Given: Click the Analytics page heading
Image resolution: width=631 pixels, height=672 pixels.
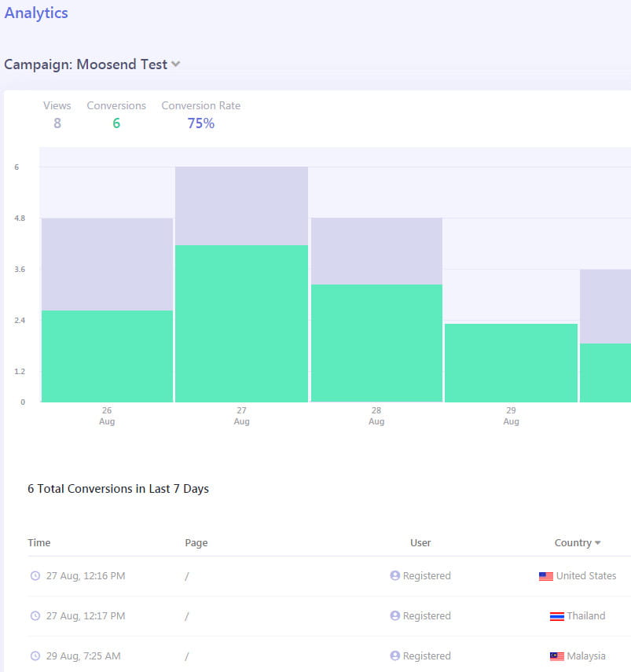Looking at the screenshot, I should [36, 13].
